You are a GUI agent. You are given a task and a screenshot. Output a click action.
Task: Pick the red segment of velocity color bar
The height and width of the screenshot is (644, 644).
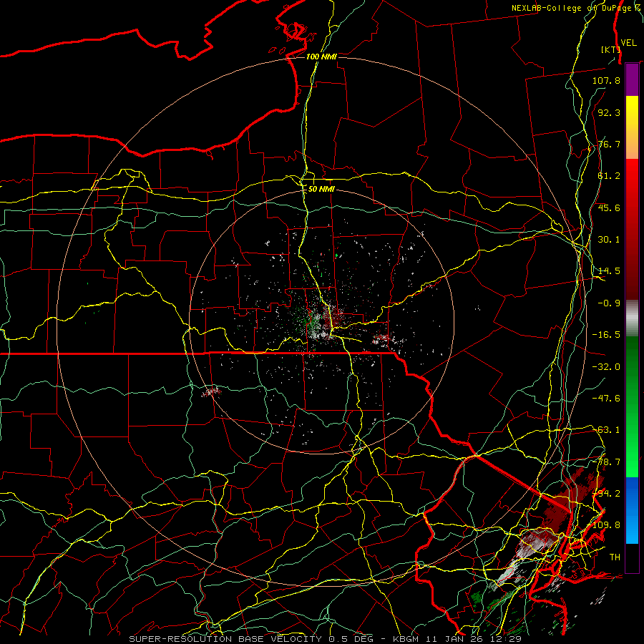[x=632, y=229]
